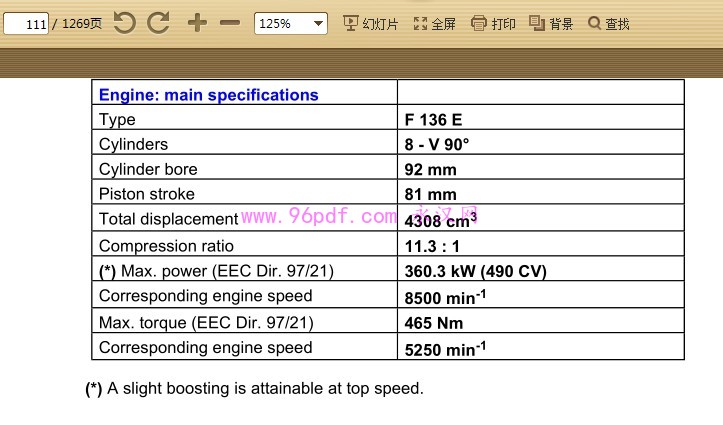Change the background (背景)

click(551, 24)
